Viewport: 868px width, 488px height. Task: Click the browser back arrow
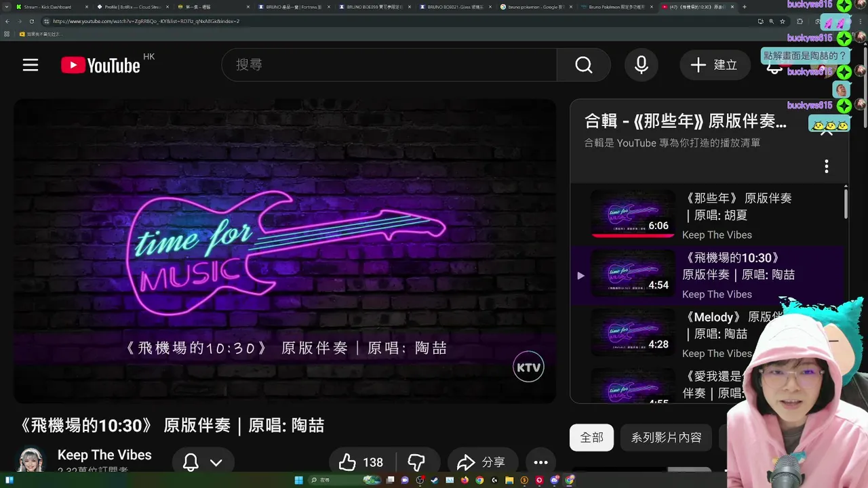pos(7,21)
